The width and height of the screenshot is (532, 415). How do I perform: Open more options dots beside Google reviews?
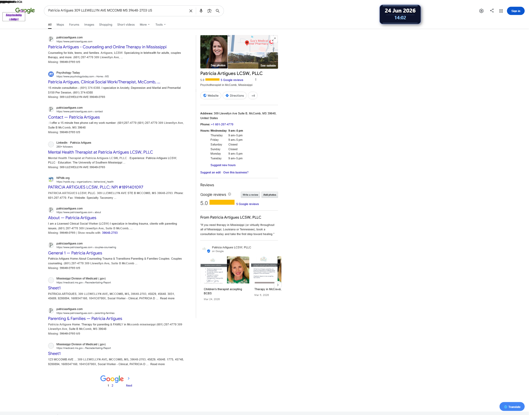tap(256, 80)
